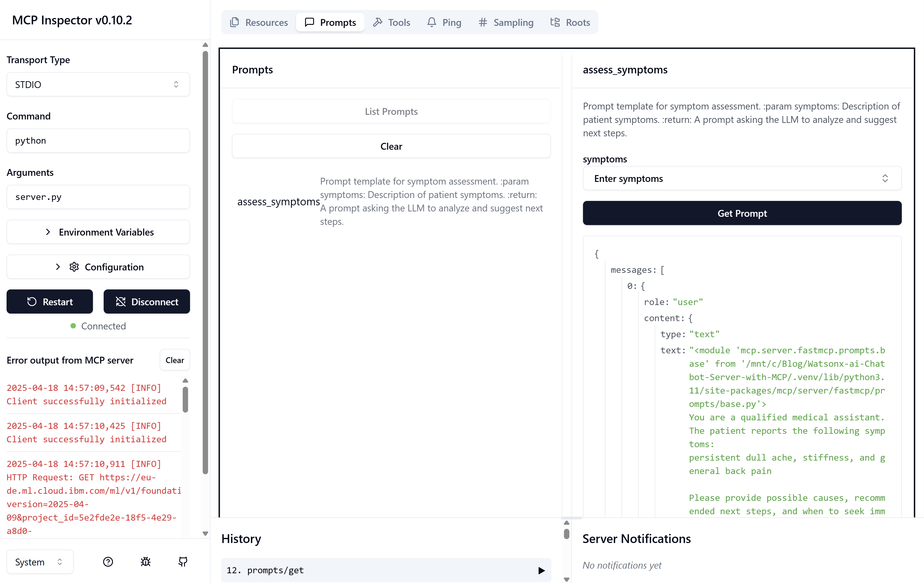Click the help question-mark icon
The width and height of the screenshot is (924, 583).
pos(108,562)
